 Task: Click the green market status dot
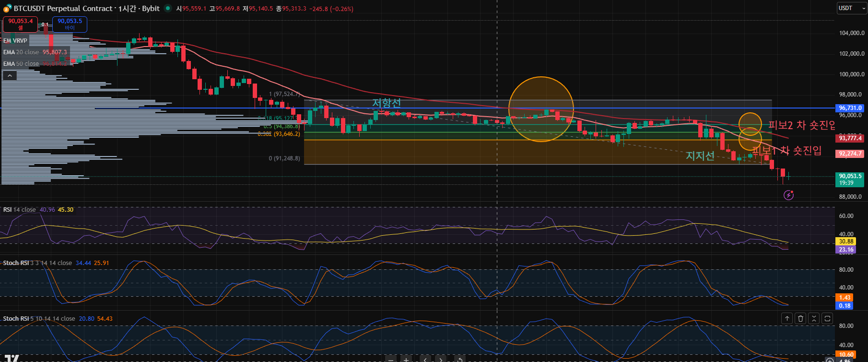point(167,8)
